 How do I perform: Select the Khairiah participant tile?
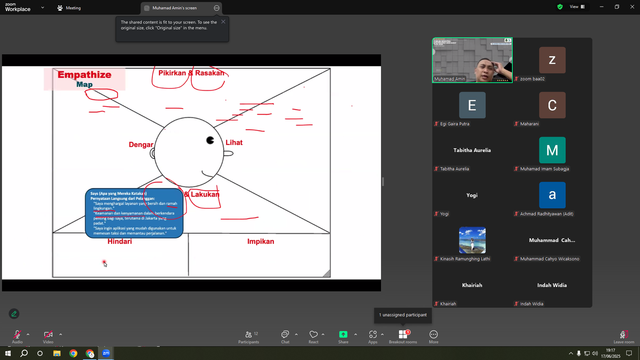[472, 285]
